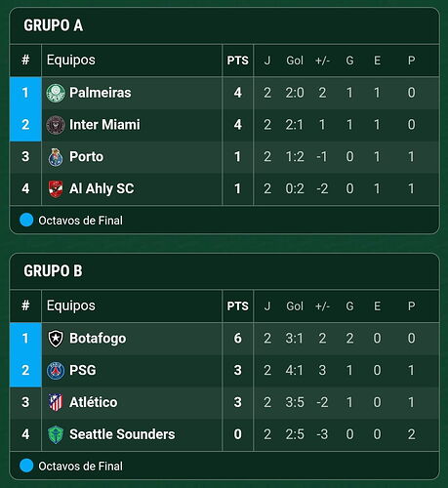This screenshot has height=488, width=448.
Task: Click the Botafogo star shield crest
Action: tap(56, 339)
